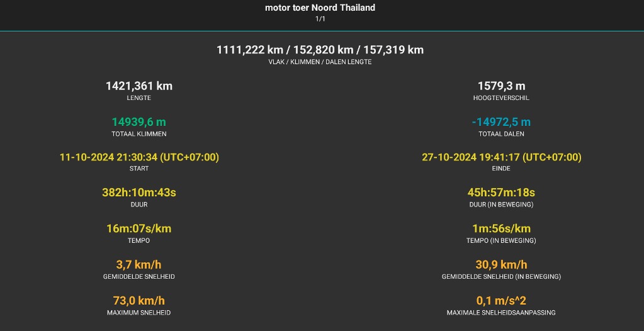
Task: Select the 16m:07s/km tempo value
Action: click(x=139, y=229)
